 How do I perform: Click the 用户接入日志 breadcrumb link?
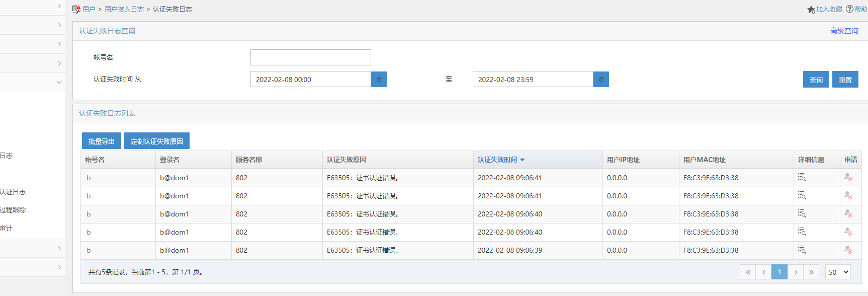pos(124,9)
